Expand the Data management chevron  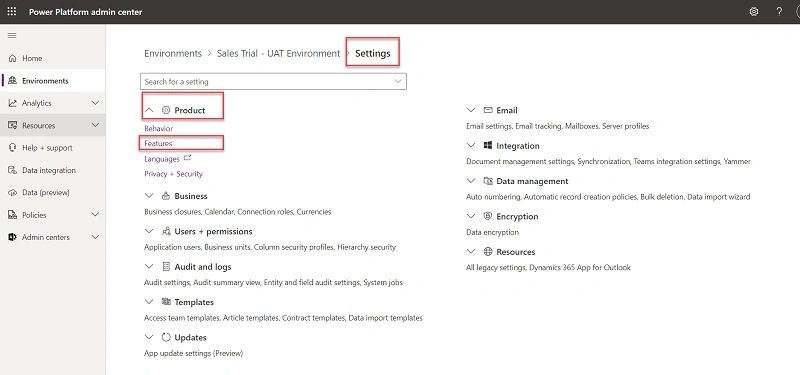[x=471, y=181]
